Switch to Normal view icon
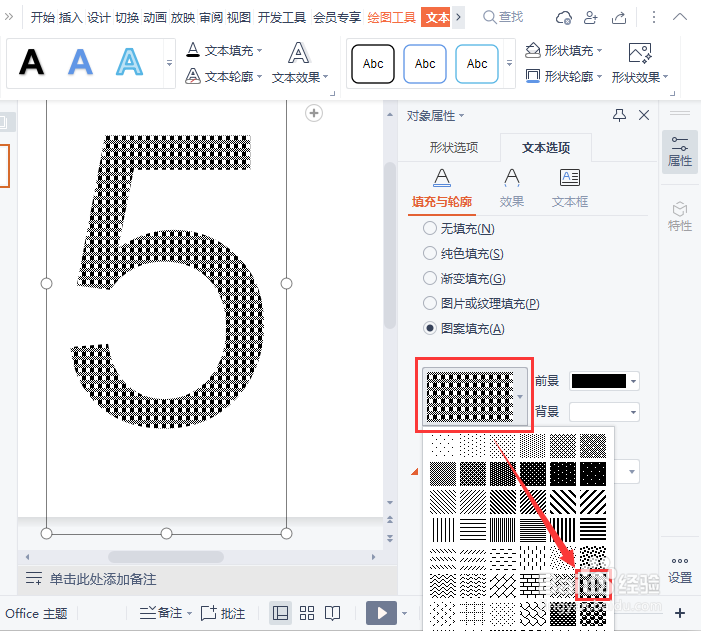 click(x=280, y=613)
